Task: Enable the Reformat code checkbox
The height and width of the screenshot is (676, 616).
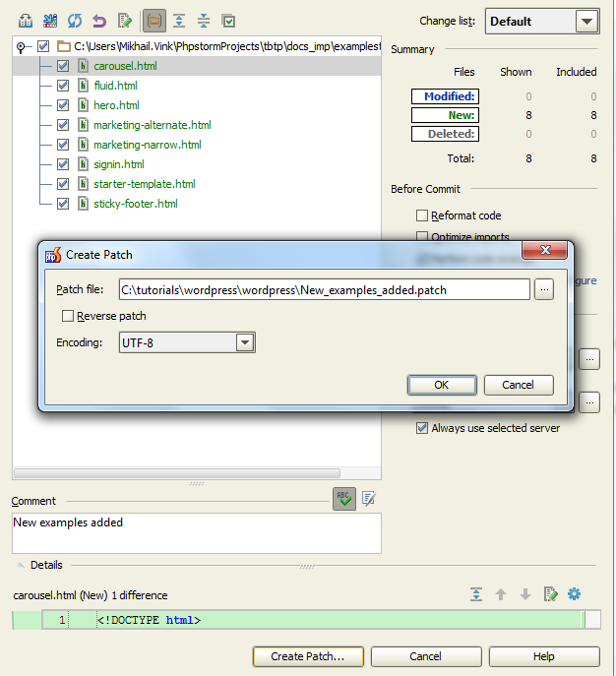Action: click(x=422, y=215)
